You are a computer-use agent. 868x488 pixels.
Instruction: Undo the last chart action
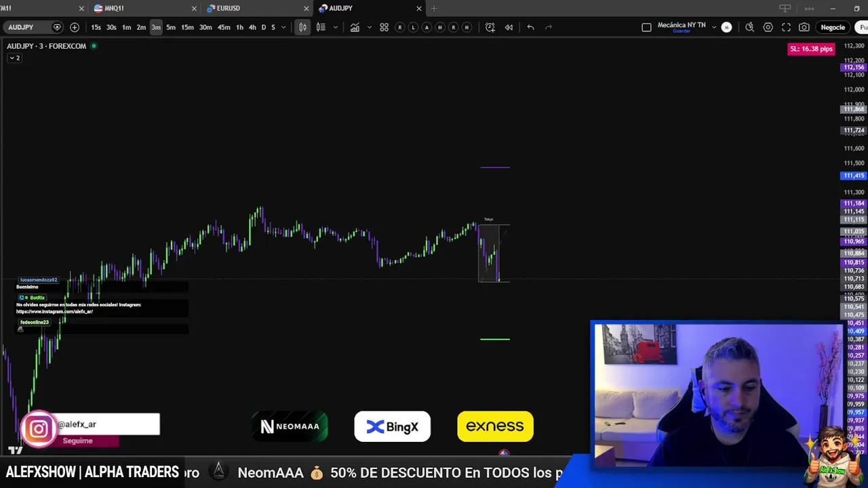point(530,27)
